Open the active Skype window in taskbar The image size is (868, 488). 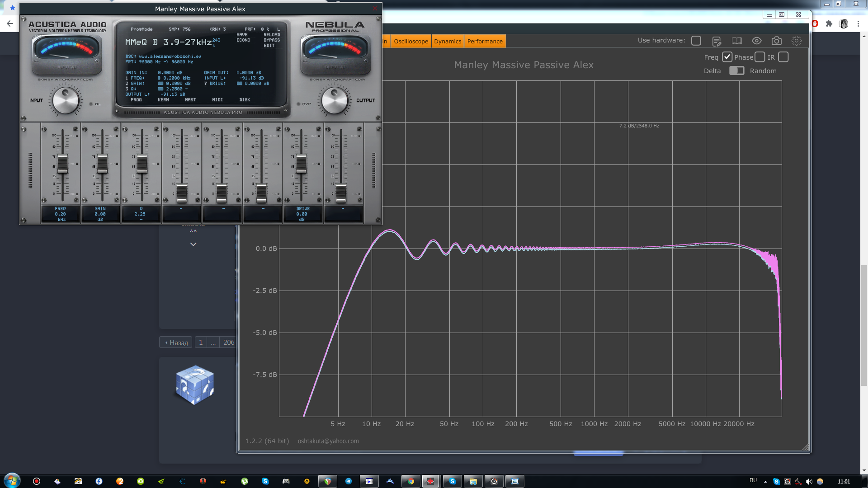click(452, 481)
